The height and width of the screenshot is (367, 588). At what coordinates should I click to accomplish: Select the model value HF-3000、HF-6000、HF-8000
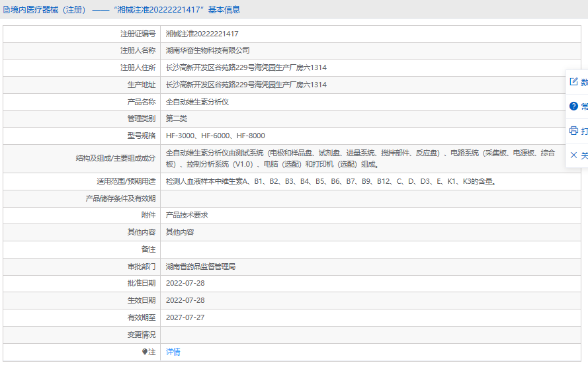click(215, 136)
